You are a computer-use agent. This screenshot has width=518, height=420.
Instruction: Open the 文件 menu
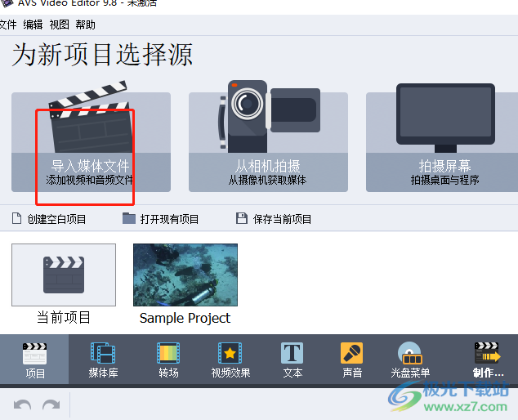click(x=7, y=25)
